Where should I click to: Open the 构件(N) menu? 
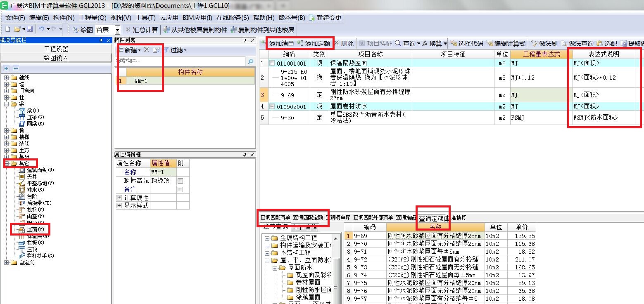pyautogui.click(x=64, y=18)
